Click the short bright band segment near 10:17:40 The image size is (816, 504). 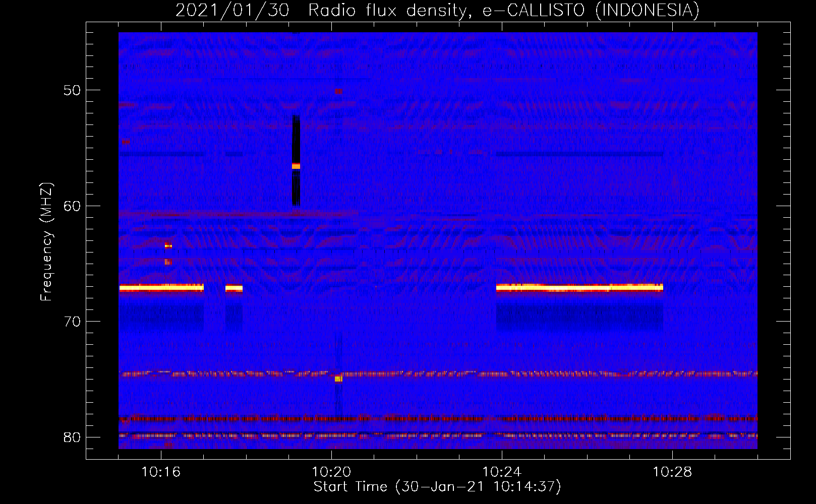coord(234,288)
